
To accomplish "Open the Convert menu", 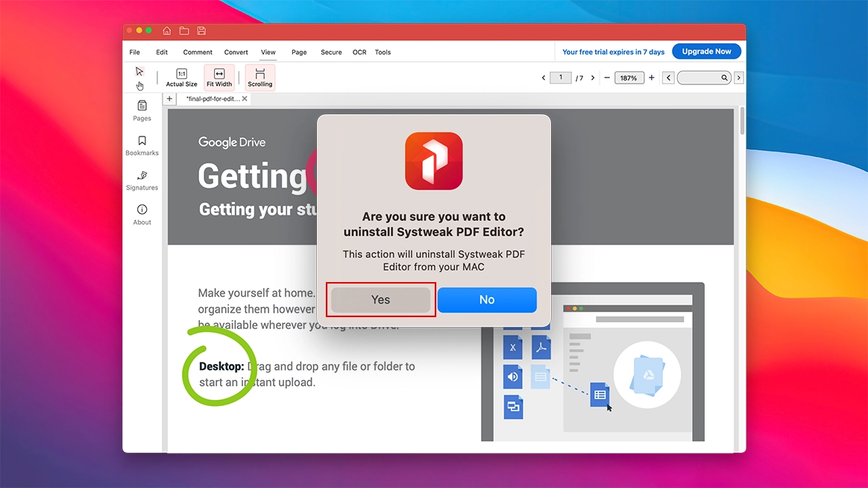I will (236, 52).
